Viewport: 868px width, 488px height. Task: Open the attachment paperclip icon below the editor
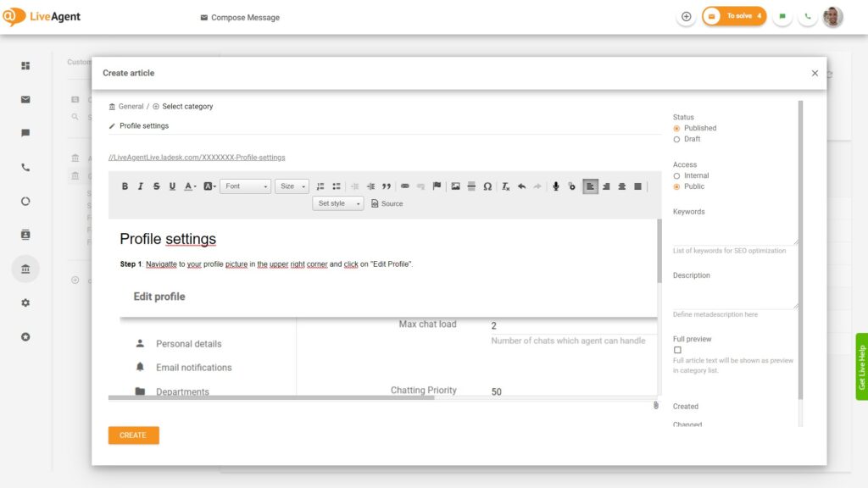[x=655, y=406]
